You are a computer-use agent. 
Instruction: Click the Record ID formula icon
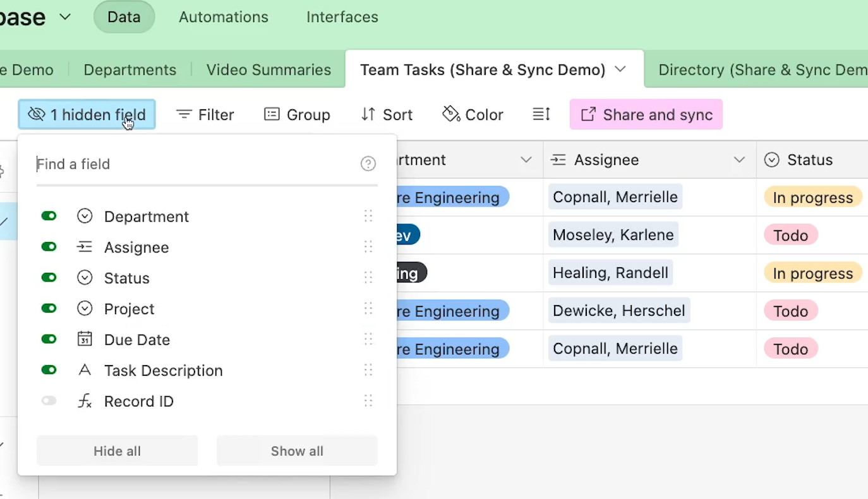tap(85, 401)
